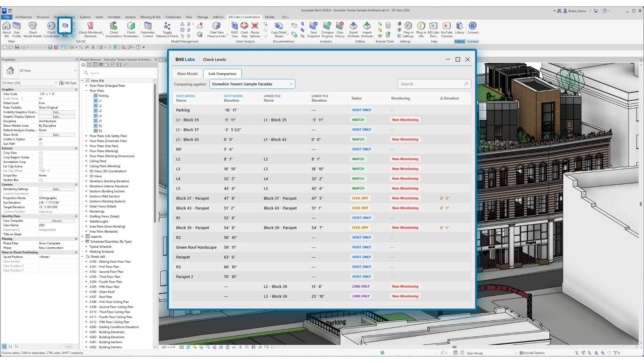Select Clear View Preserve Links tool
Screen dimensions: 644x363
[x=217, y=29]
